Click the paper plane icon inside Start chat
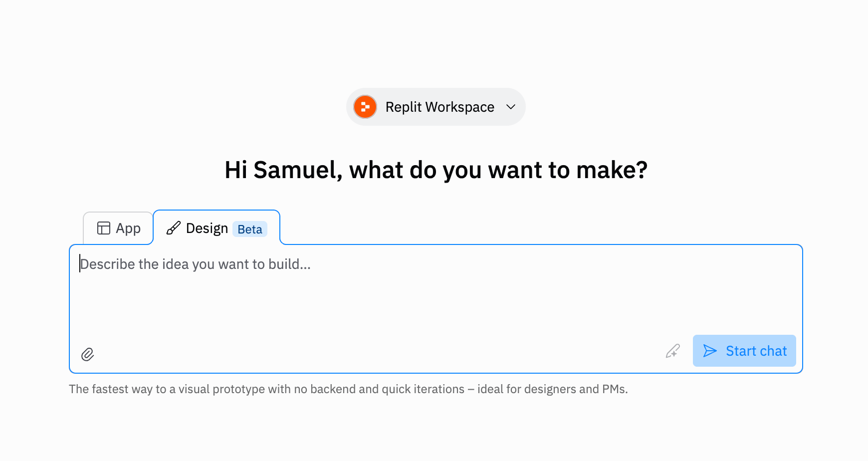This screenshot has width=868, height=461. coord(710,351)
